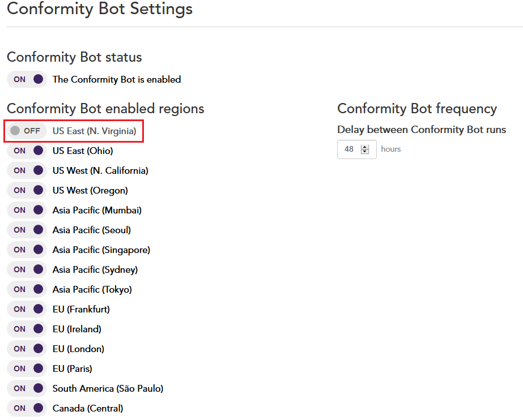Toggle US West (N. California) region off
This screenshot has height=420, width=523.
(x=27, y=170)
